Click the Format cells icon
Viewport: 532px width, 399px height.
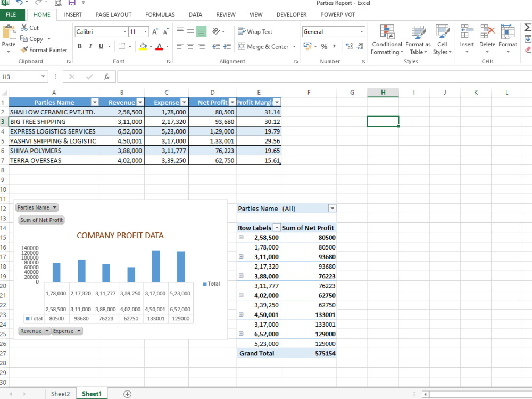[508, 31]
